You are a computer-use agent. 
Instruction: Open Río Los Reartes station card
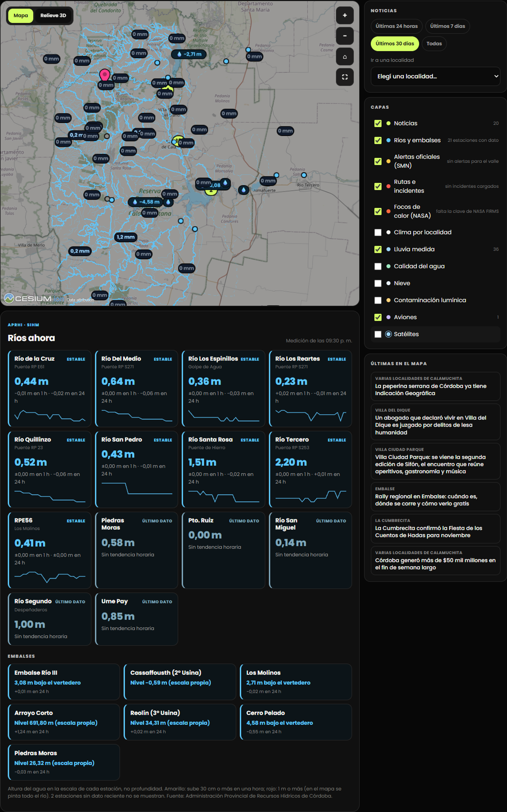pyautogui.click(x=310, y=389)
